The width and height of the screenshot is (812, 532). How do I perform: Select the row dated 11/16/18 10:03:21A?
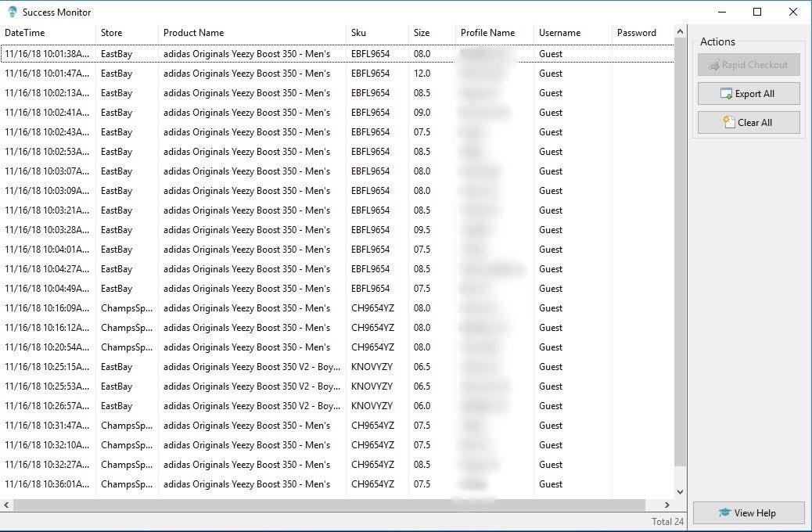[337, 210]
